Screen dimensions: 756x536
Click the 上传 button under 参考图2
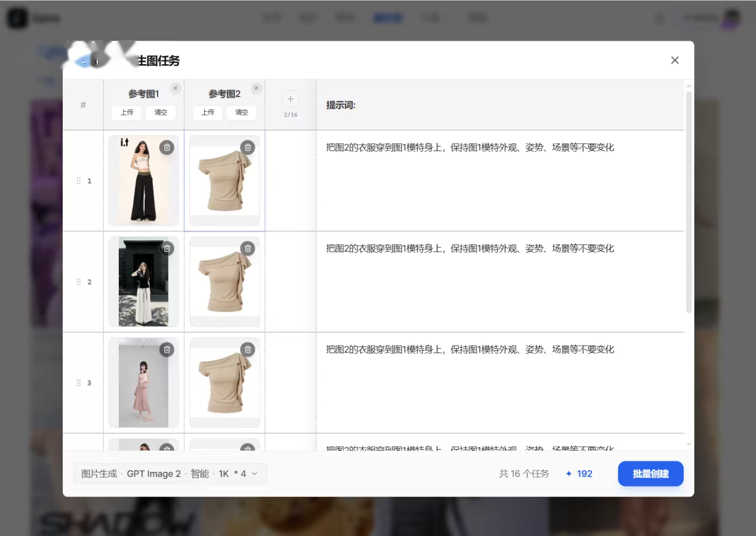click(208, 112)
